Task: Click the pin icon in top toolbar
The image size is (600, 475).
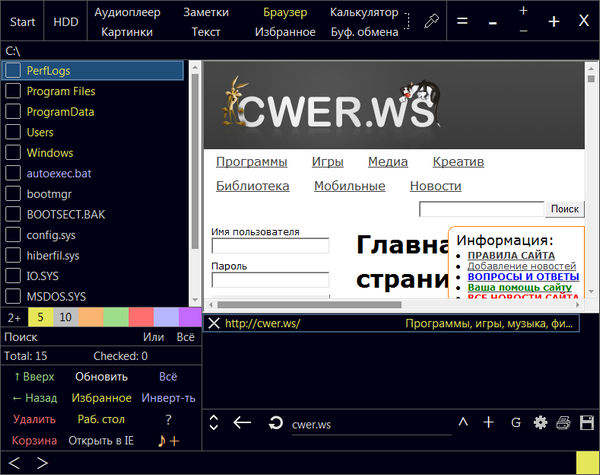Action: 431,21
